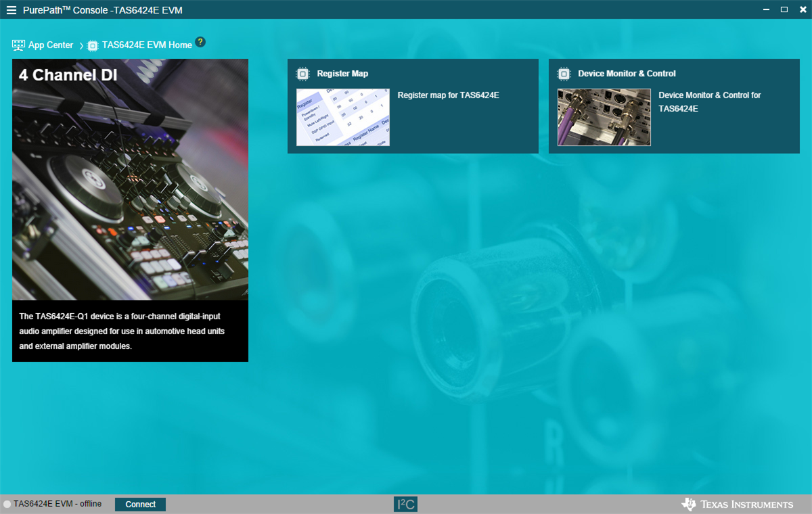
Task: Open Device Monitor & Control tile title
Action: click(627, 74)
